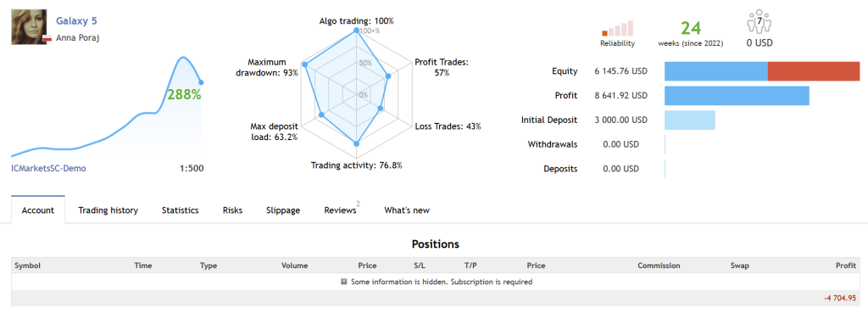The width and height of the screenshot is (868, 314).
Task: Click the Reliability bars icon
Action: click(617, 28)
